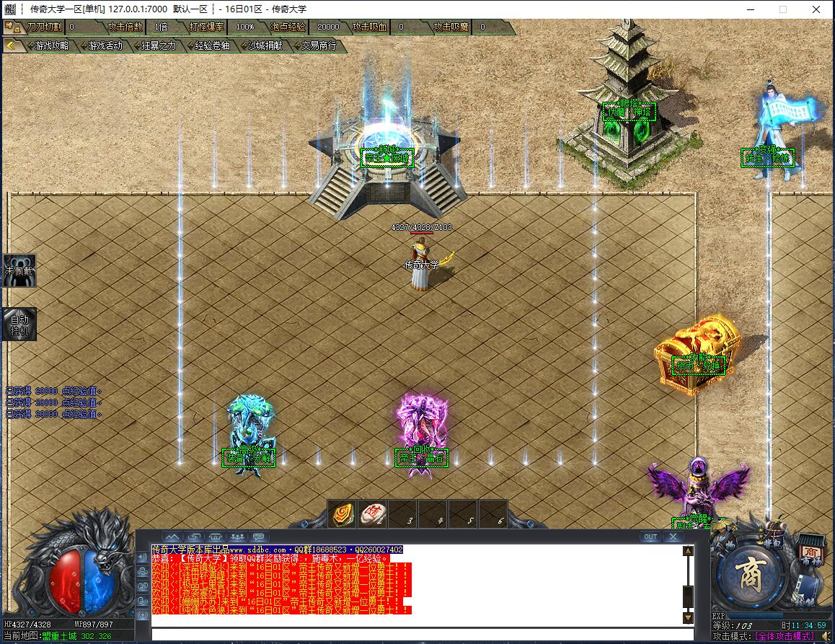
Task: Toggle the group chat channel filter
Action: coord(143,571)
